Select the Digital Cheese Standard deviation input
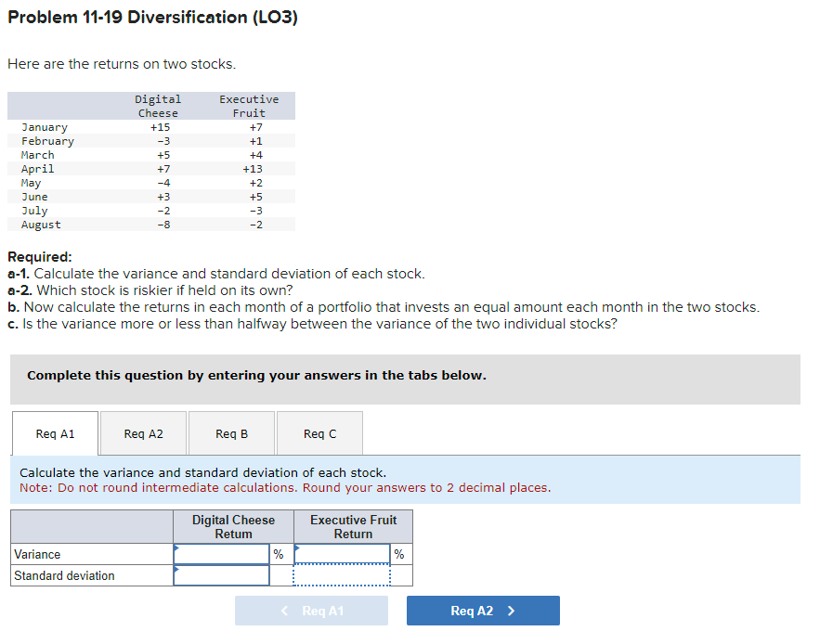This screenshot has width=820, height=644. coord(221,575)
